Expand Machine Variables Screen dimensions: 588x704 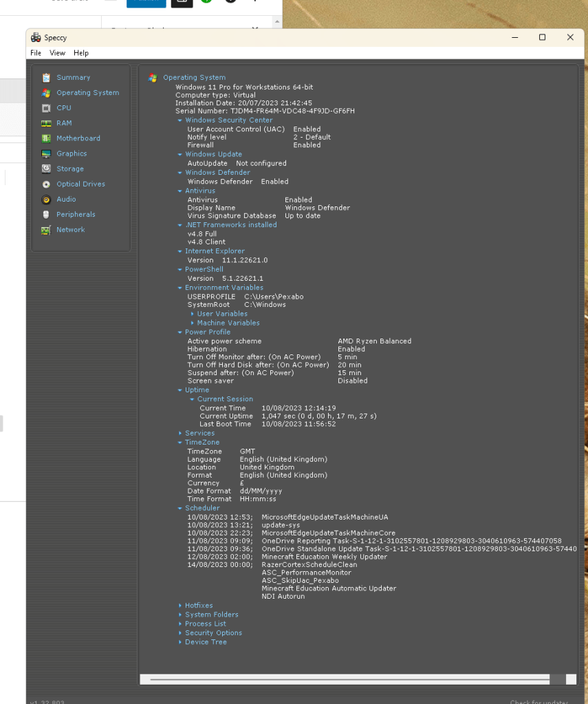[x=192, y=323]
